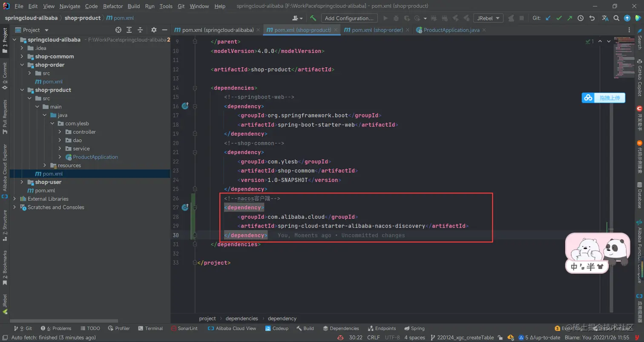The width and height of the screenshot is (644, 342).
Task: Open the Endpoints tool window
Action: pos(382,328)
